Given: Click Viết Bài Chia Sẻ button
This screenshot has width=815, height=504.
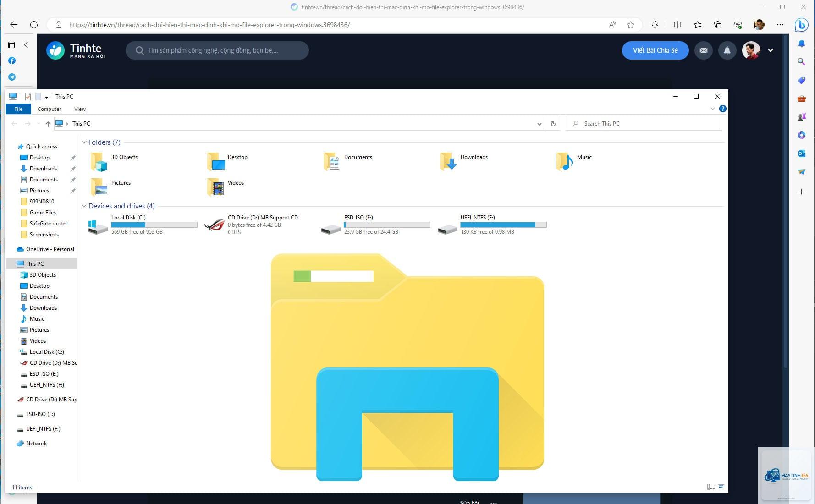Looking at the screenshot, I should pos(655,50).
